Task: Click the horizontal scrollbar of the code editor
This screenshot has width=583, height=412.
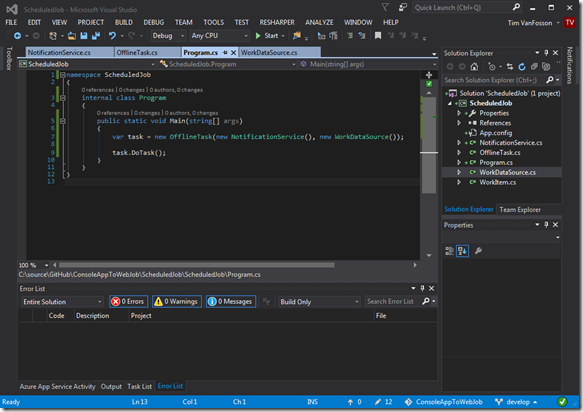Action: [196, 265]
